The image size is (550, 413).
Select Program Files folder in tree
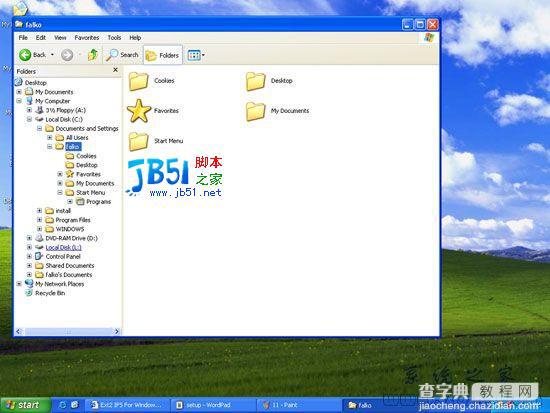73,220
